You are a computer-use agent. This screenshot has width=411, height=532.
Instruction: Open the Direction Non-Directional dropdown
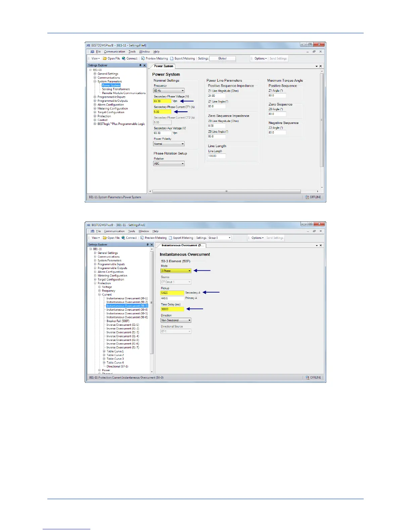tap(176, 320)
